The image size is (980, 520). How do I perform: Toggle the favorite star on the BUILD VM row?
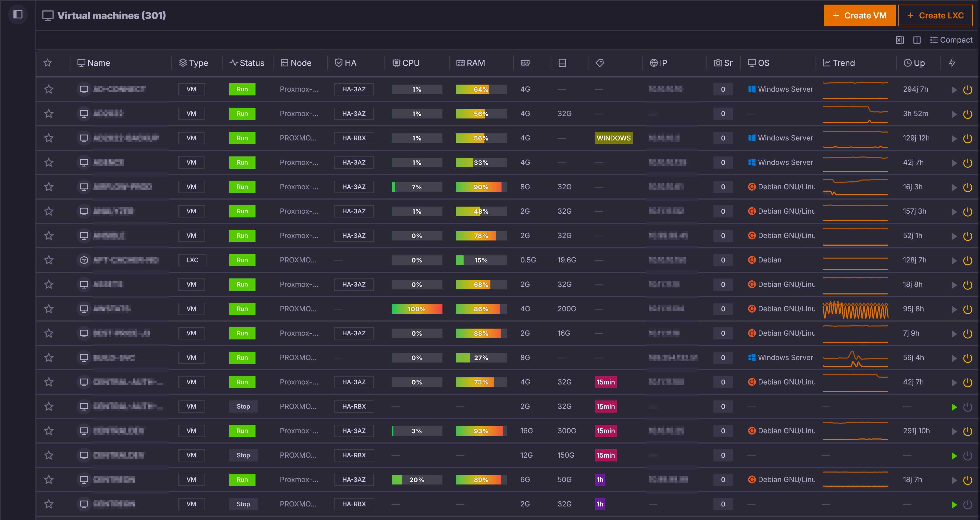click(x=48, y=357)
